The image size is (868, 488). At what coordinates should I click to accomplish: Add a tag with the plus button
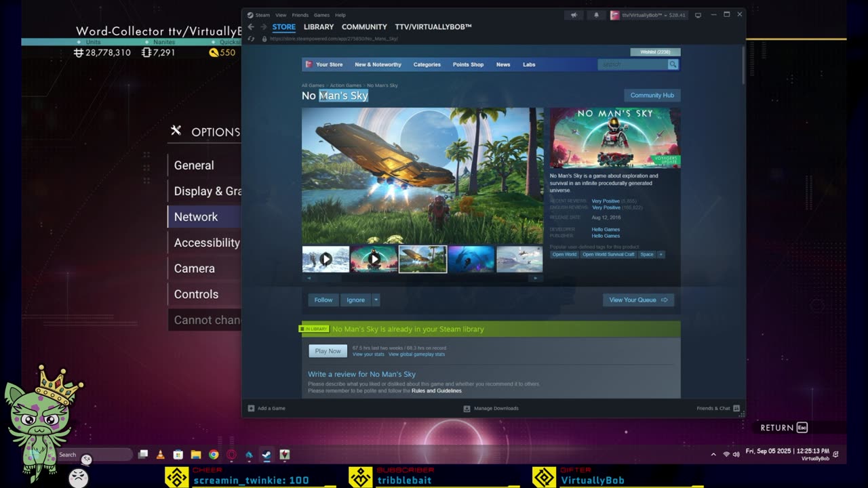[x=661, y=254]
